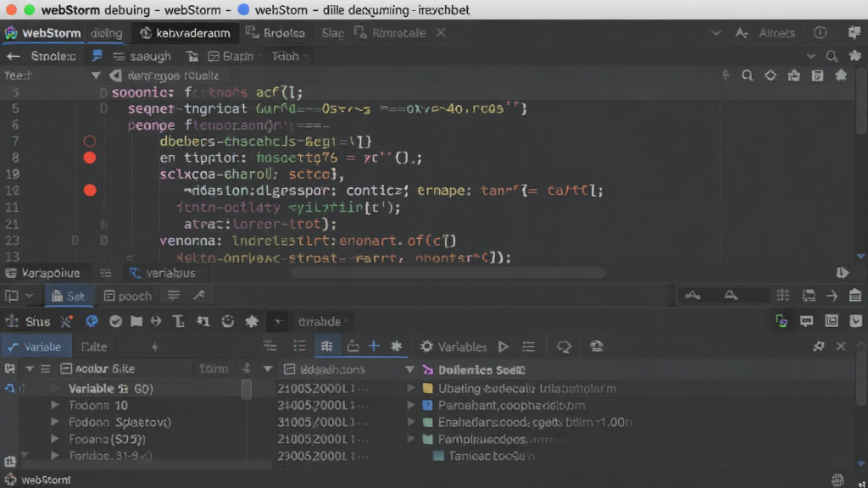Expand the 'Enahedans cood' folder

pos(411,422)
